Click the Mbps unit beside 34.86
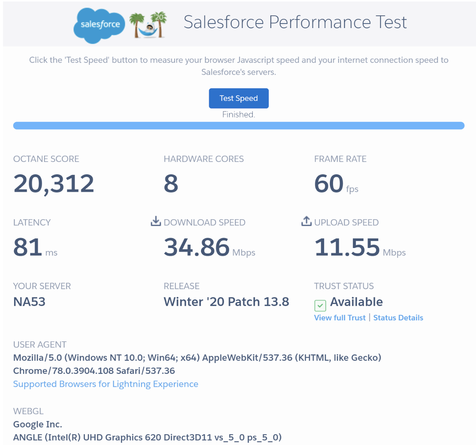The width and height of the screenshot is (476, 448). coord(244,253)
